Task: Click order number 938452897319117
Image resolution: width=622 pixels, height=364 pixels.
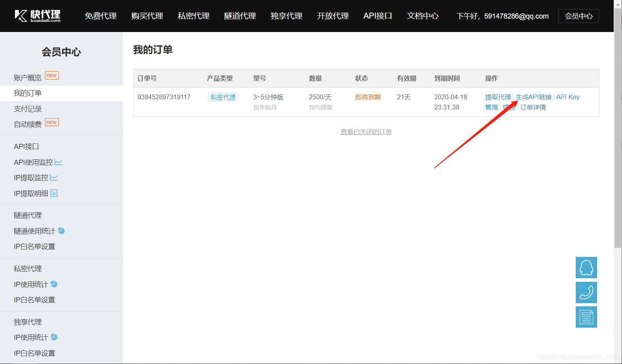Action: coord(164,97)
